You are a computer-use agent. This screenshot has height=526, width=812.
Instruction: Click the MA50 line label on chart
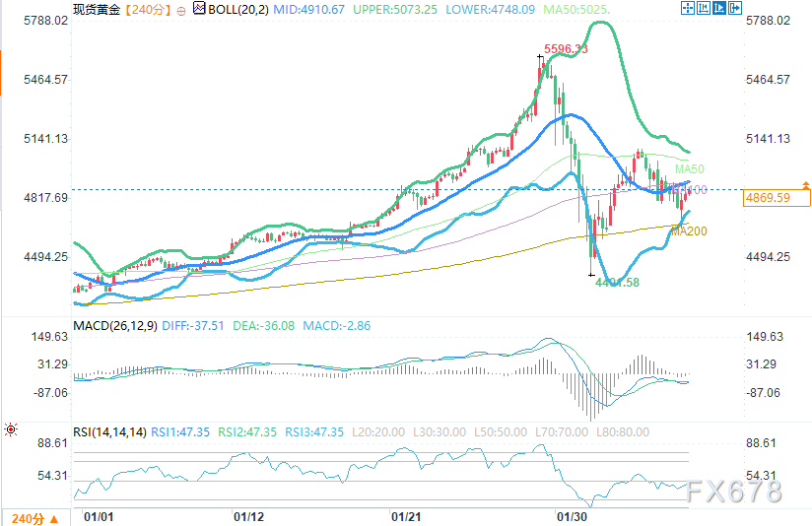pyautogui.click(x=689, y=169)
